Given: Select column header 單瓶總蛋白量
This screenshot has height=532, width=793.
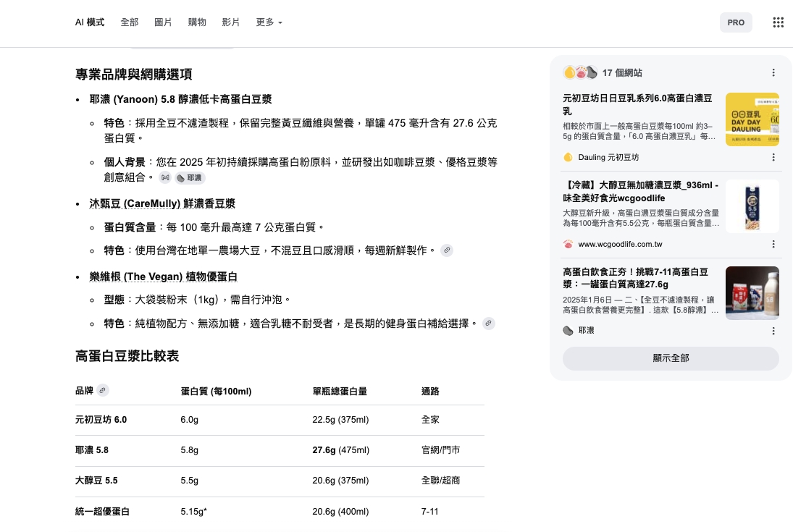Looking at the screenshot, I should (x=340, y=392).
